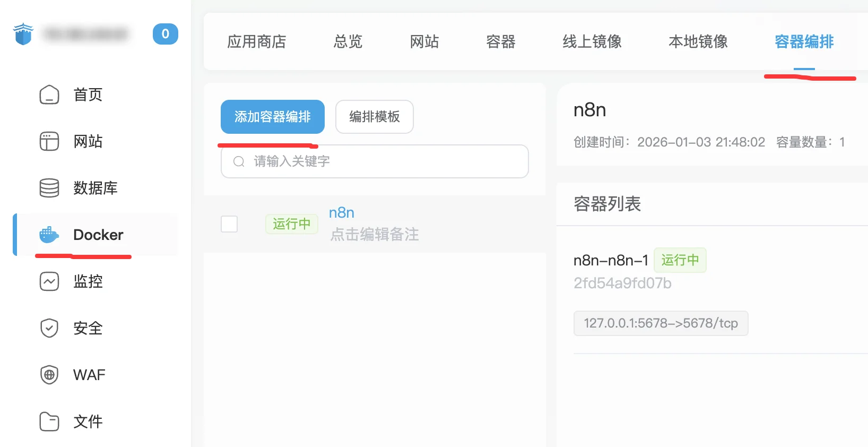This screenshot has width=868, height=447.
Task: Open the n8n compose project link
Action: pos(342,213)
